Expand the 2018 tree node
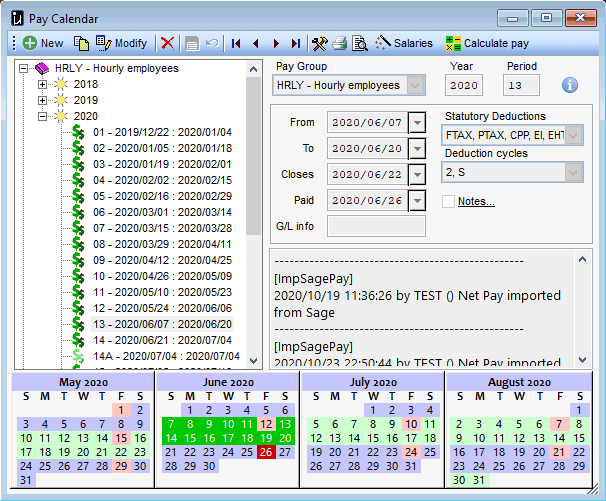Image resolution: width=606 pixels, height=501 pixels. 43,85
